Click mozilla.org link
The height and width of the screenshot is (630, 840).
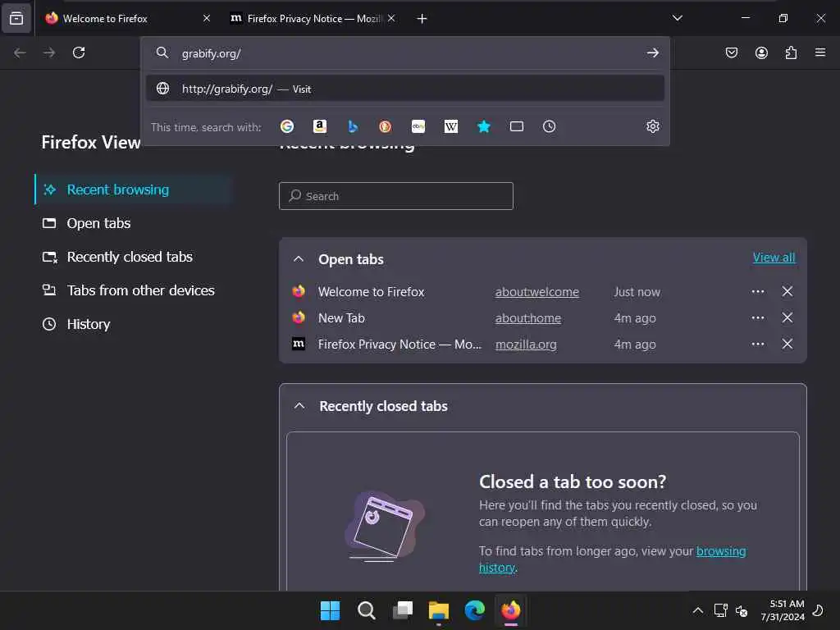click(x=526, y=345)
